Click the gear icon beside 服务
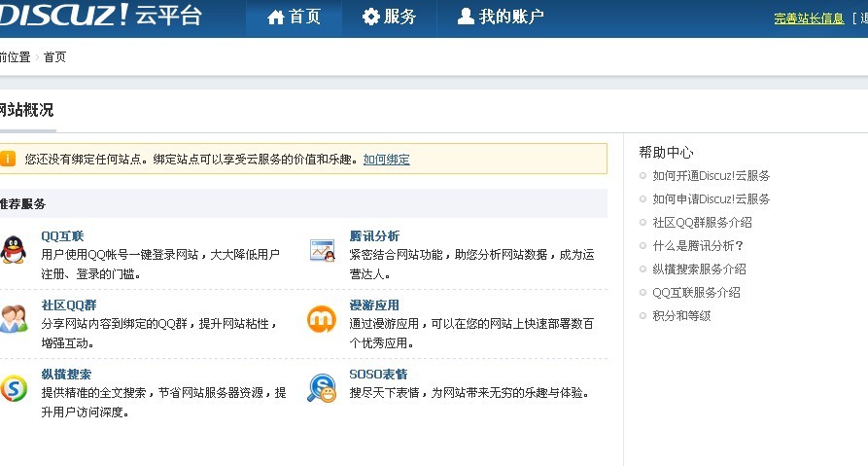 [x=370, y=17]
